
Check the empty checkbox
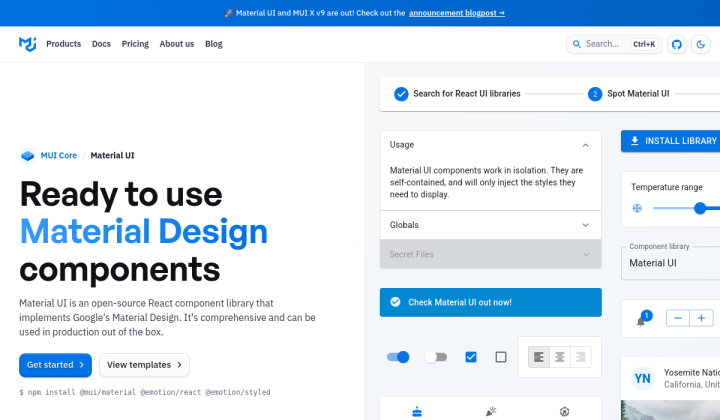click(501, 357)
